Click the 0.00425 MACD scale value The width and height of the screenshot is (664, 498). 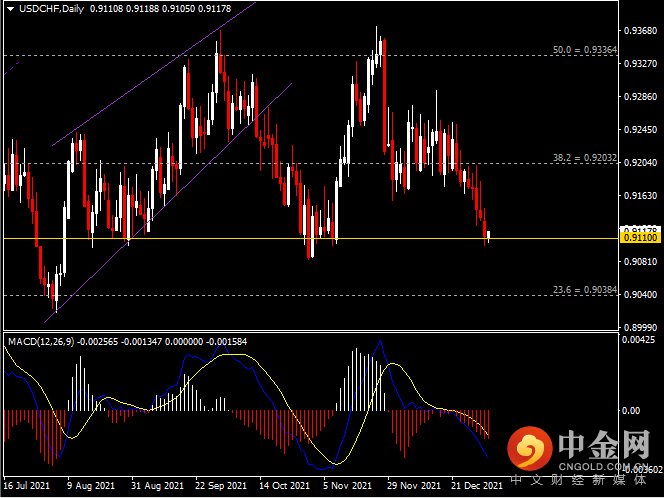pos(641,340)
